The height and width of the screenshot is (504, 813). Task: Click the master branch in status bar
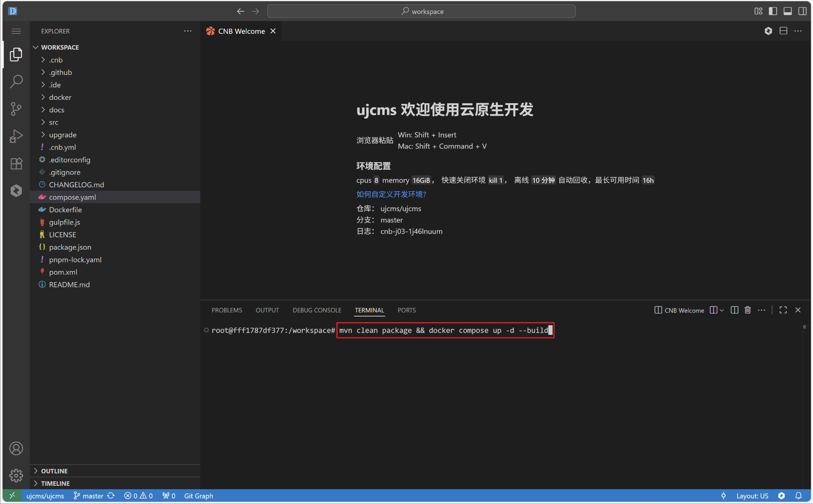[88, 496]
